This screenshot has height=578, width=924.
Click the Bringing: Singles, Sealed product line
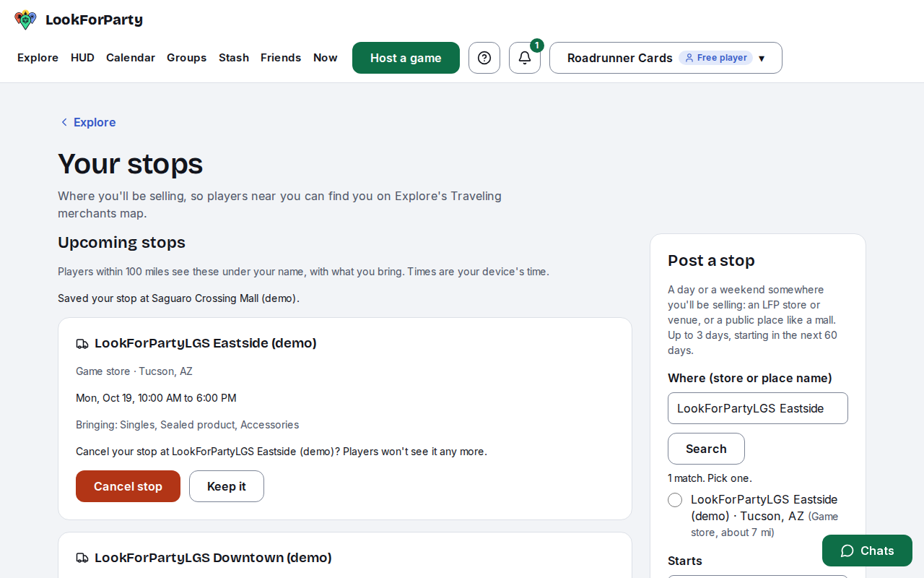pos(187,425)
